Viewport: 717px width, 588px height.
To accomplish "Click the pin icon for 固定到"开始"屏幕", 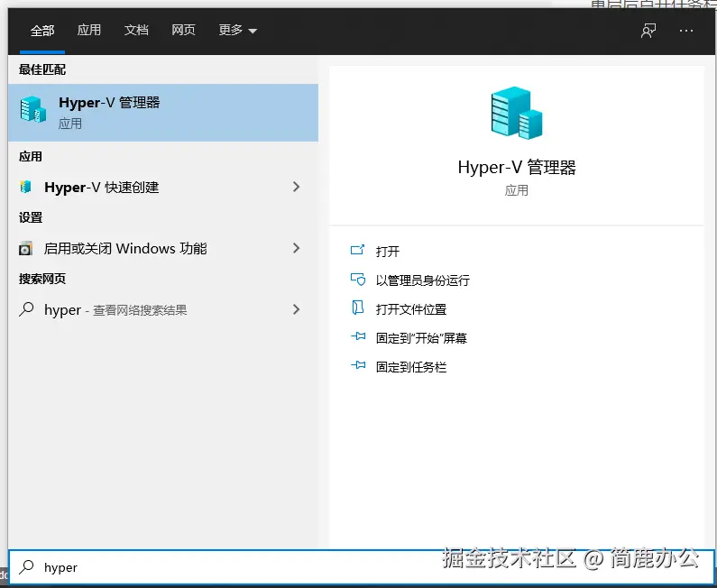I will 358,336.
